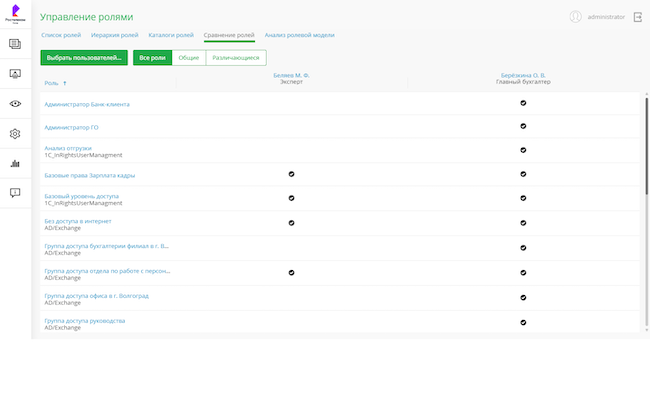Click Беляев check for Без доступа в интернет
This screenshot has width=650, height=403.
click(291, 223)
